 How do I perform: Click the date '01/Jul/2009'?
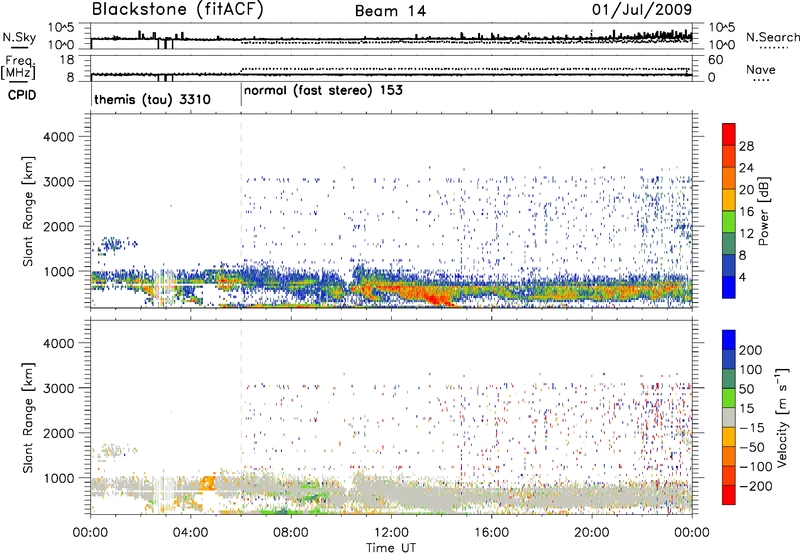[x=642, y=10]
